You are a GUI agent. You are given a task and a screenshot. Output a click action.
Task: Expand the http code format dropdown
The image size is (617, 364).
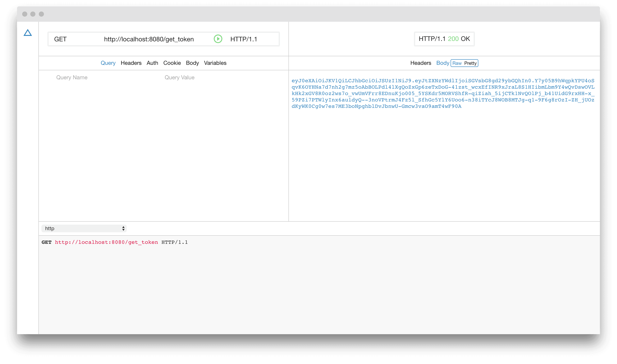pos(84,229)
